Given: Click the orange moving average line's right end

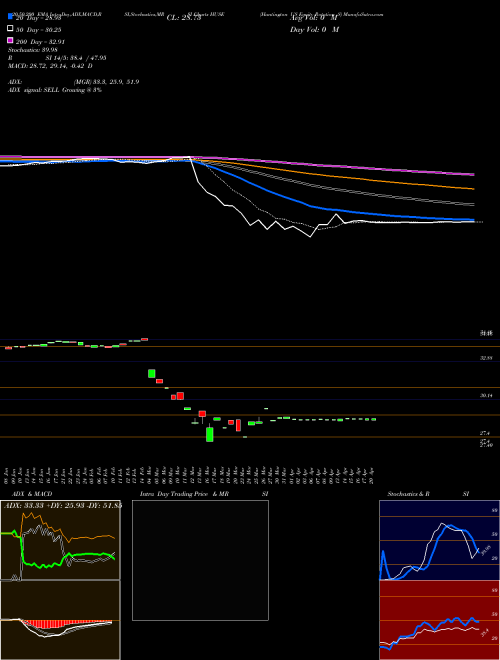Looking at the screenshot, I should (473, 189).
